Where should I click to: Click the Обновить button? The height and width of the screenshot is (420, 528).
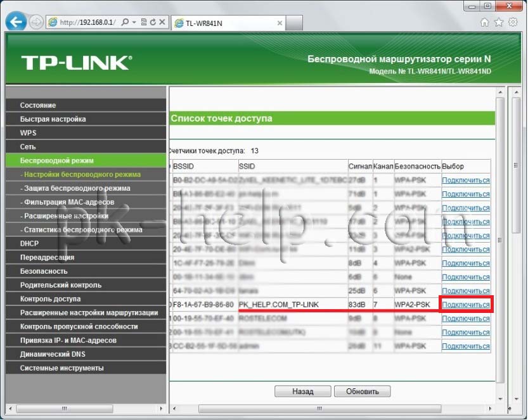(363, 391)
